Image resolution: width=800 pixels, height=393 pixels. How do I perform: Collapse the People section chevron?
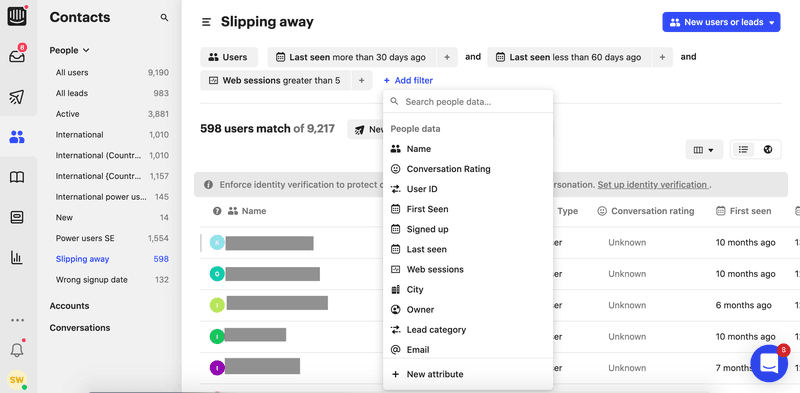pyautogui.click(x=86, y=51)
